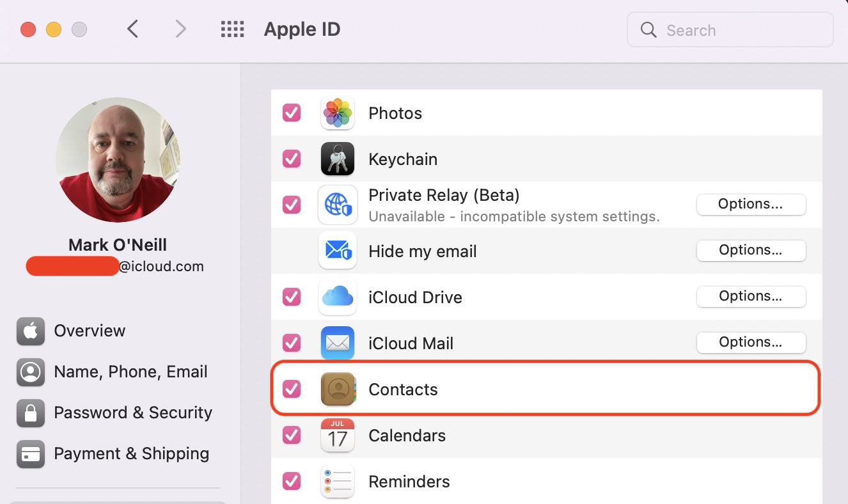The width and height of the screenshot is (848, 504).
Task: Click the iCloud Drive cloud icon
Action: pyautogui.click(x=337, y=297)
